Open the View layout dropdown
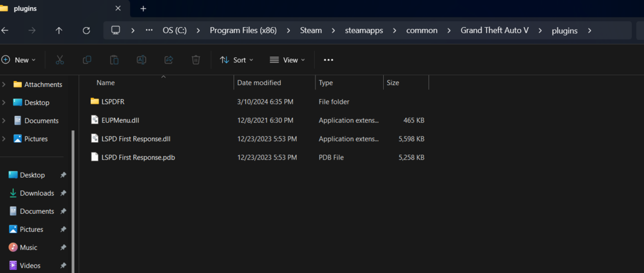Screen dimensions: 644x273 (x=287, y=60)
